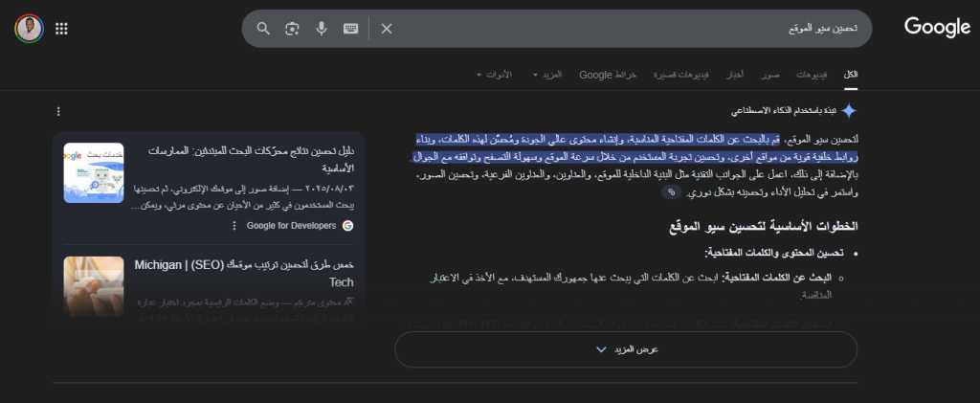Click the Google logo
Viewport: 980px width, 403px height.
[x=937, y=28]
